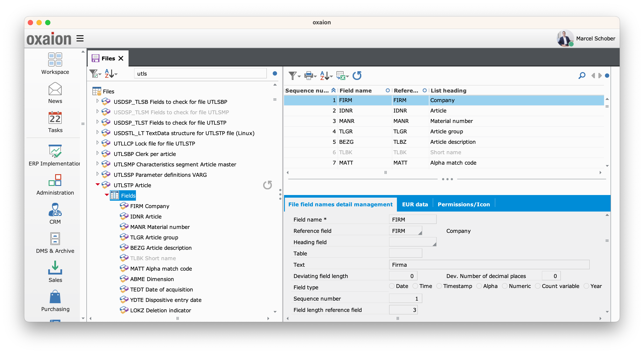Open the Purchasing bag icon

click(55, 297)
